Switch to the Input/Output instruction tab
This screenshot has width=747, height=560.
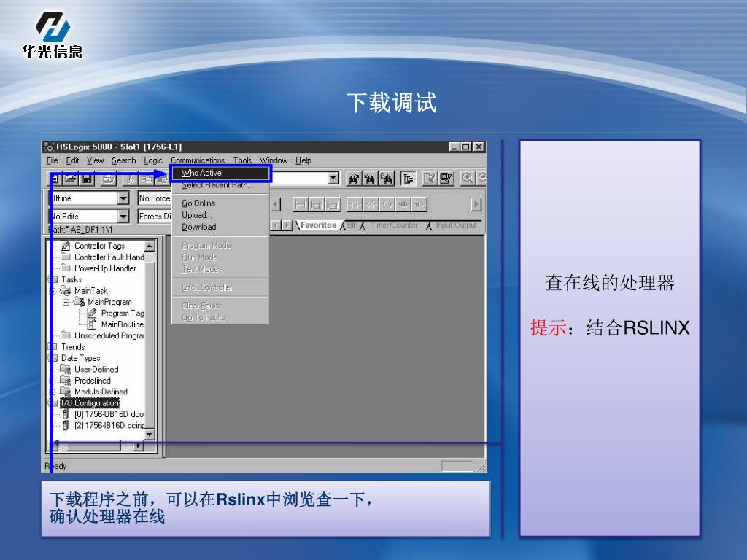pos(457,225)
